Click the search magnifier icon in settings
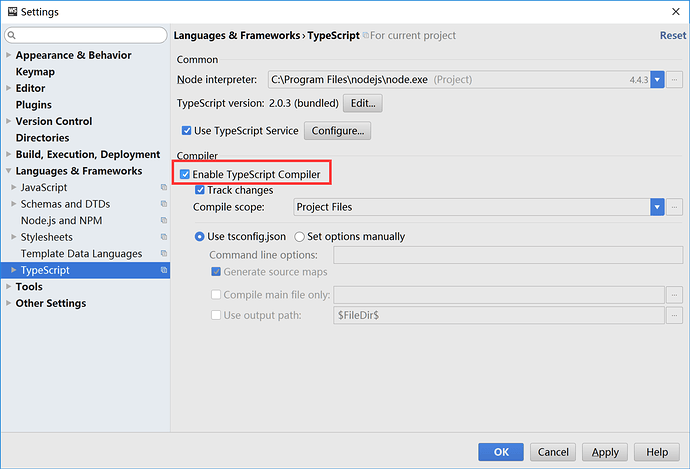This screenshot has height=469, width=690. coord(14,36)
